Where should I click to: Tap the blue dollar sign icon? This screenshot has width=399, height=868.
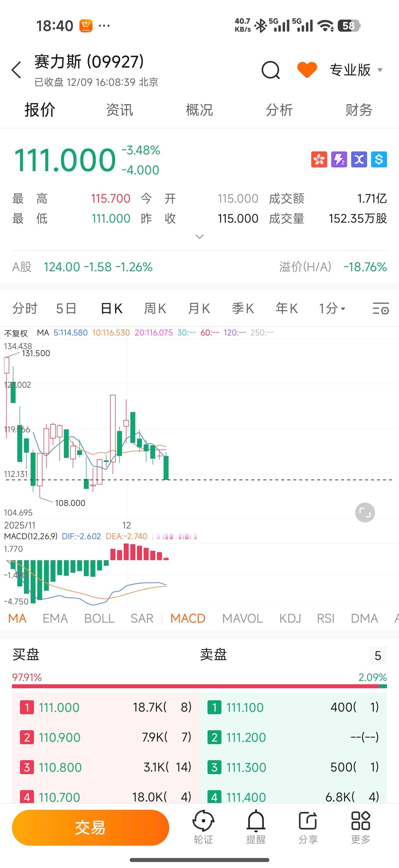tap(379, 159)
